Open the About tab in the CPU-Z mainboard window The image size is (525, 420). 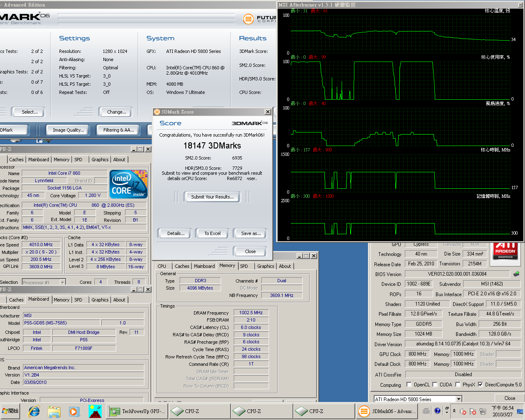pyautogui.click(x=119, y=300)
